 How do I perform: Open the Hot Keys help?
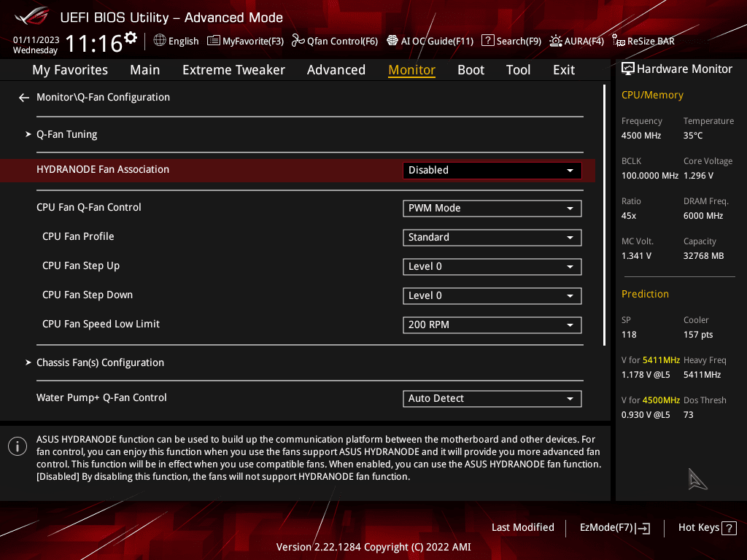(707, 528)
